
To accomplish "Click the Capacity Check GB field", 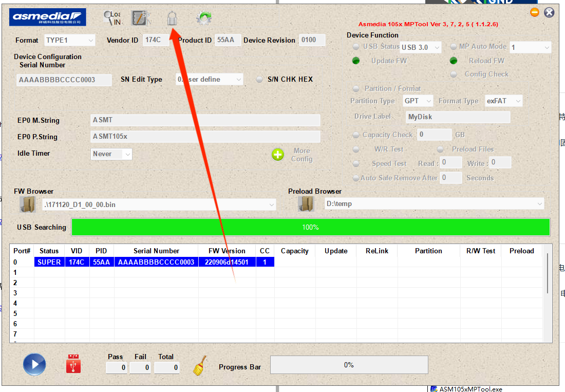I will pyautogui.click(x=434, y=135).
